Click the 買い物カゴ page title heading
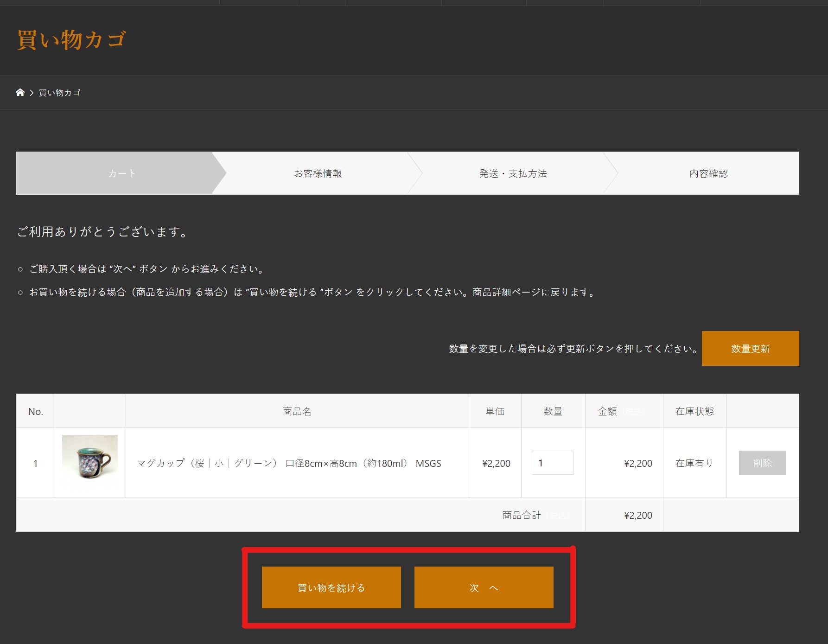The width and height of the screenshot is (828, 644). 71,39
